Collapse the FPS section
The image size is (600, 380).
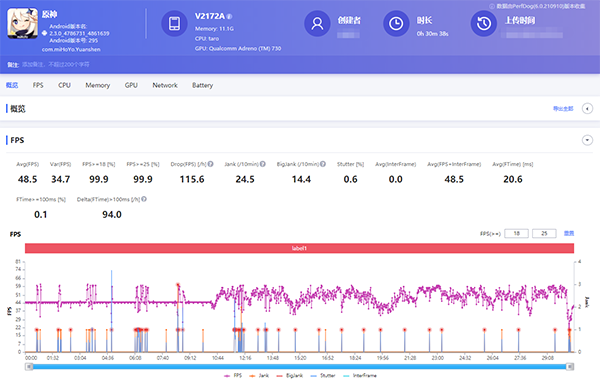pyautogui.click(x=587, y=140)
